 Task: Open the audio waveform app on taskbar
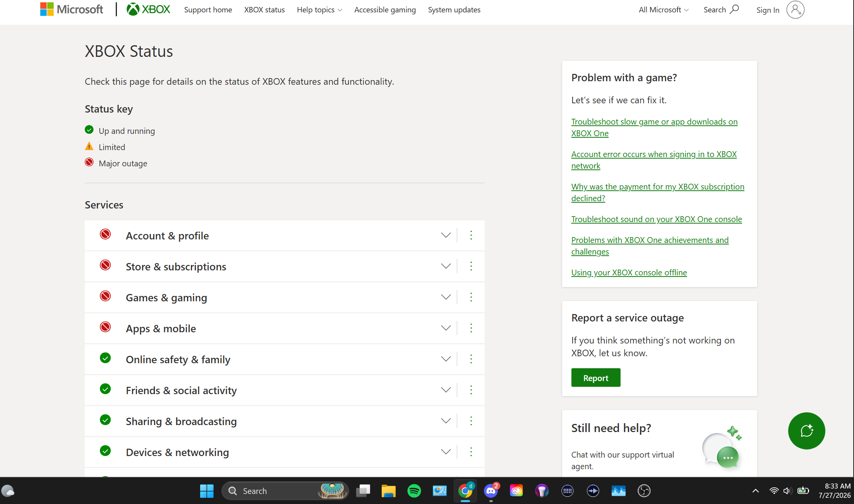click(x=593, y=491)
